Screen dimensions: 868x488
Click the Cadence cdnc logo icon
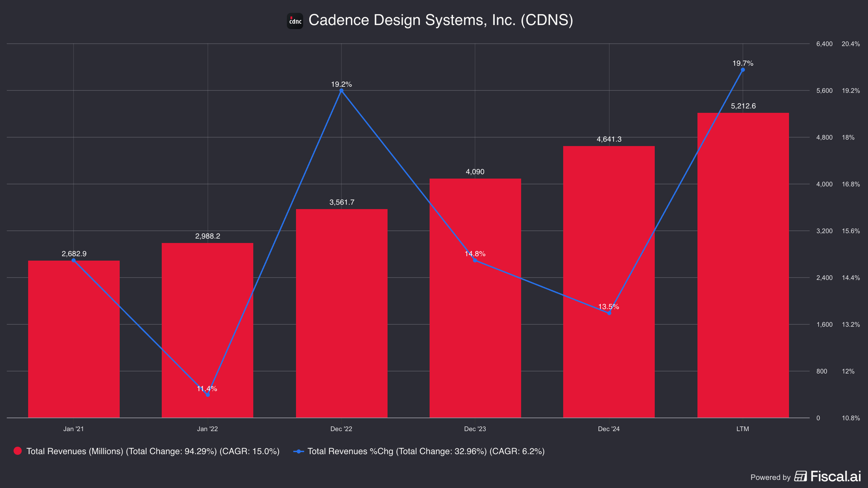(x=295, y=21)
